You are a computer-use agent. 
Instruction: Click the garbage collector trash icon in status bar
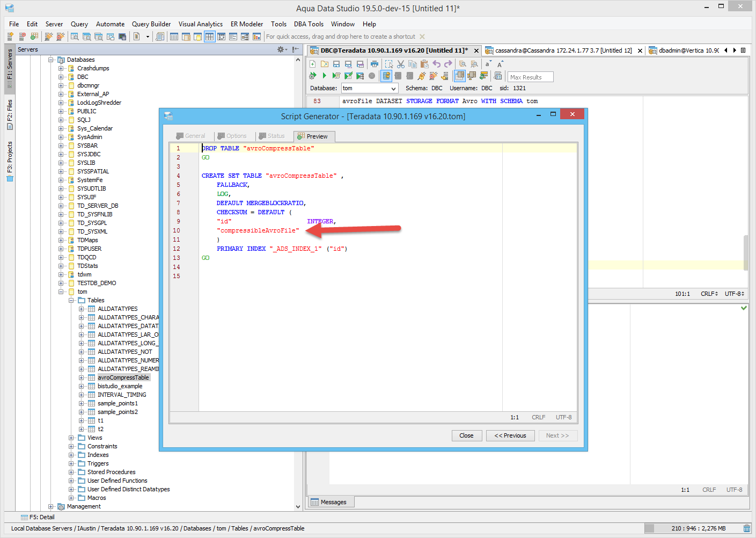(x=747, y=528)
